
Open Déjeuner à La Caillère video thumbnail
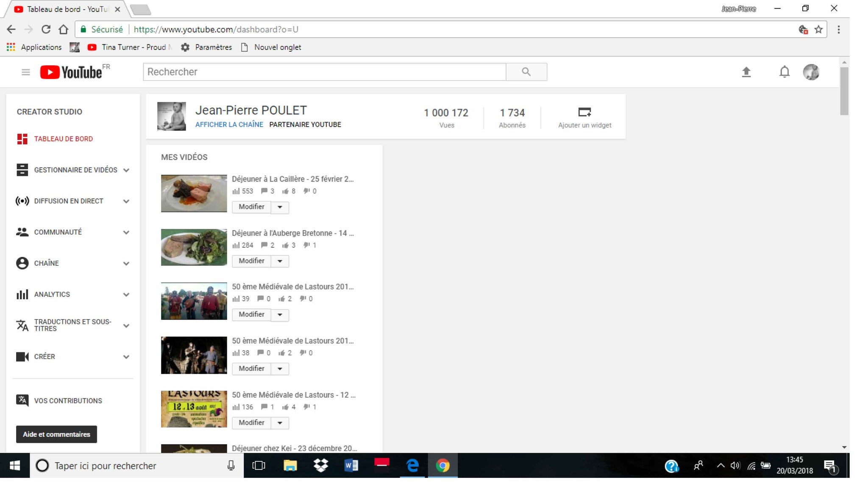(x=194, y=193)
